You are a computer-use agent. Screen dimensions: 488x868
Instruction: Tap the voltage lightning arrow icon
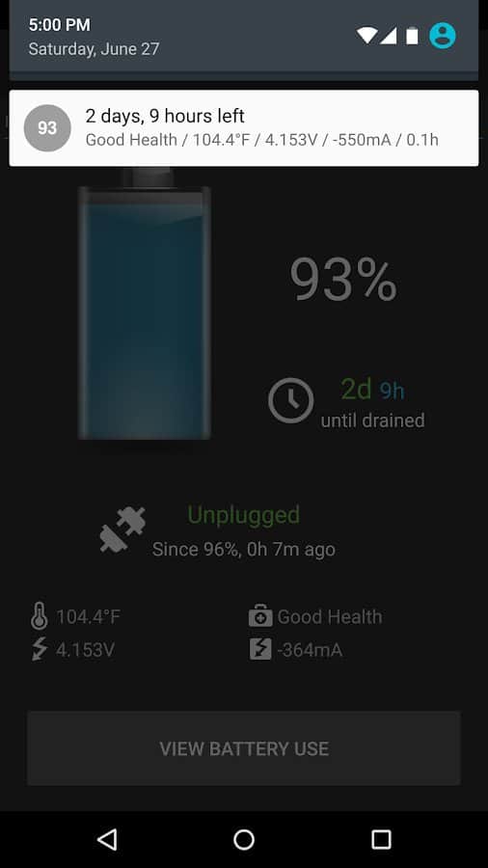[40, 649]
